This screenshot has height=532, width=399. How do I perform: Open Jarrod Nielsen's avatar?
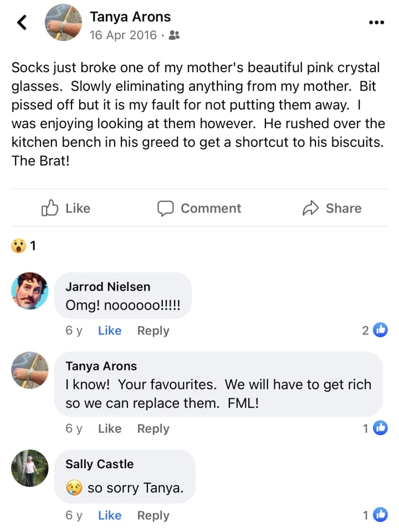pyautogui.click(x=30, y=291)
